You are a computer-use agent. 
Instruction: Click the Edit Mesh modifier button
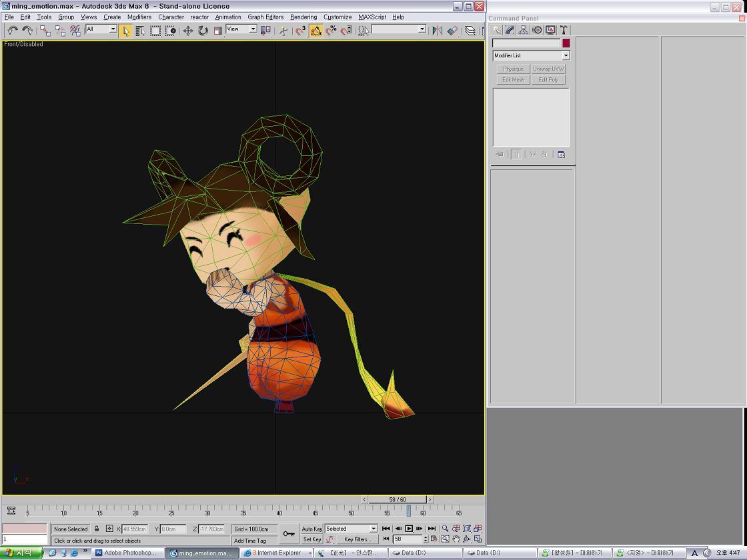point(513,79)
